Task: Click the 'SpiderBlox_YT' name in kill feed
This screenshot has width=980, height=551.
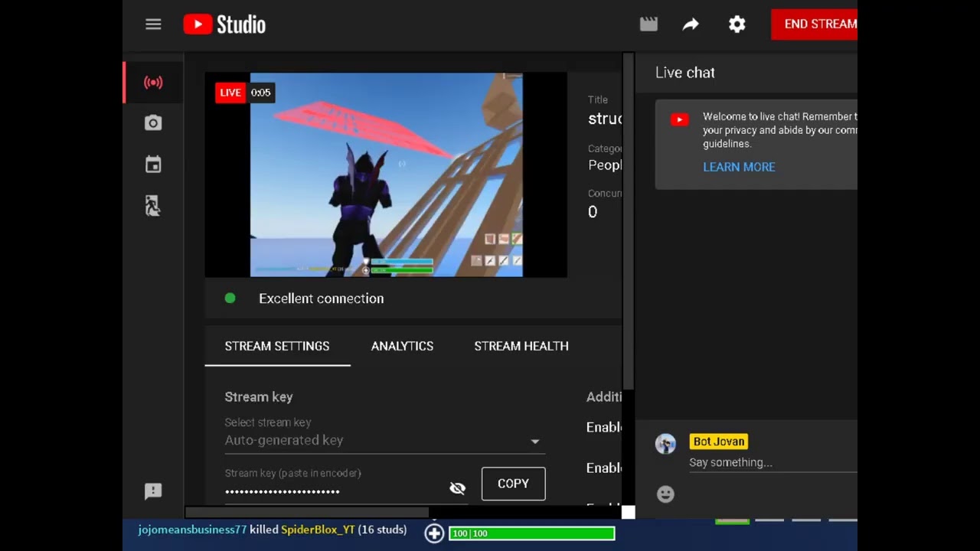Action: point(318,530)
